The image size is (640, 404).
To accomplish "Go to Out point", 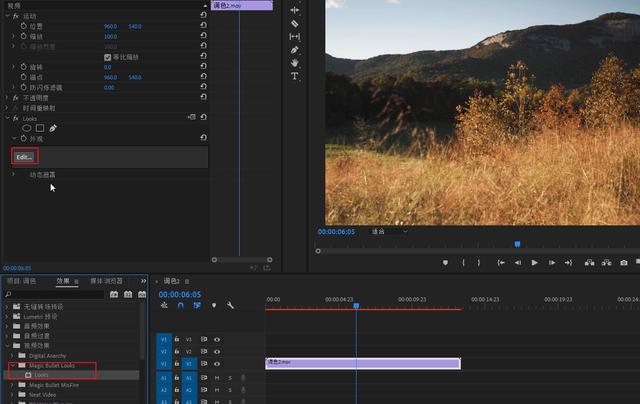I will tap(568, 263).
